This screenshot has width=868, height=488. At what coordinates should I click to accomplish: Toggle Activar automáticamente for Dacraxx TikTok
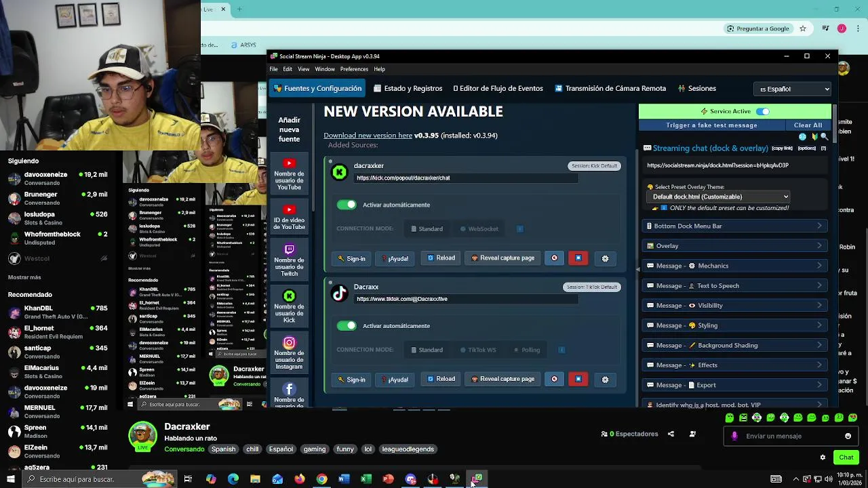[x=347, y=326]
